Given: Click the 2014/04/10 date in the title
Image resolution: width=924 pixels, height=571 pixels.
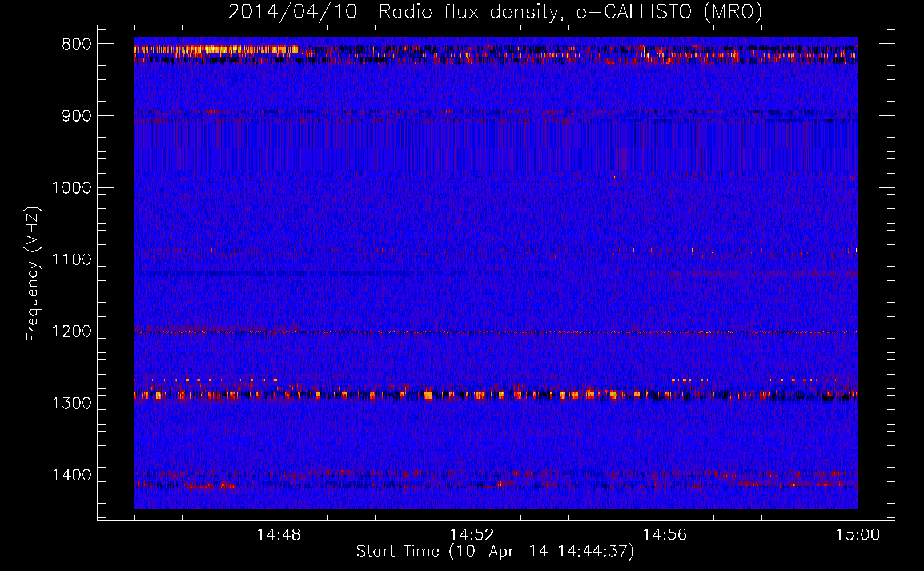Looking at the screenshot, I should tap(292, 11).
